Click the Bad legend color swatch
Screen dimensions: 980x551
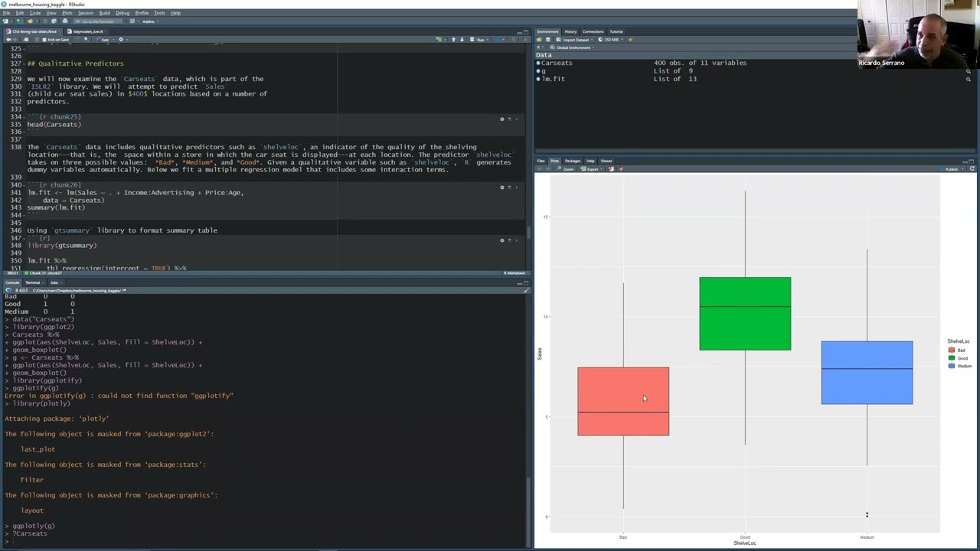[x=952, y=350]
